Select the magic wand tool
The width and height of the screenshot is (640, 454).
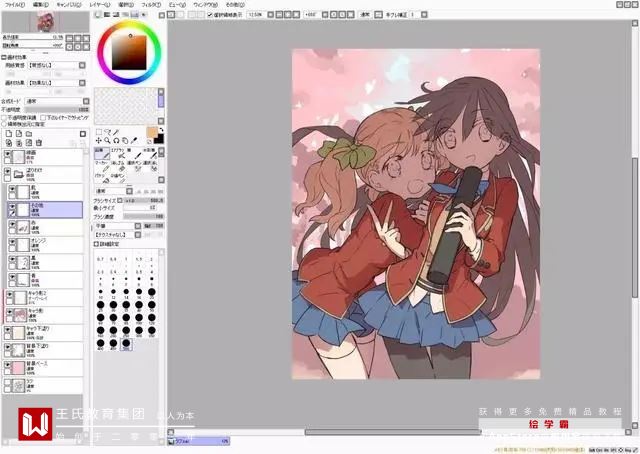(x=116, y=132)
